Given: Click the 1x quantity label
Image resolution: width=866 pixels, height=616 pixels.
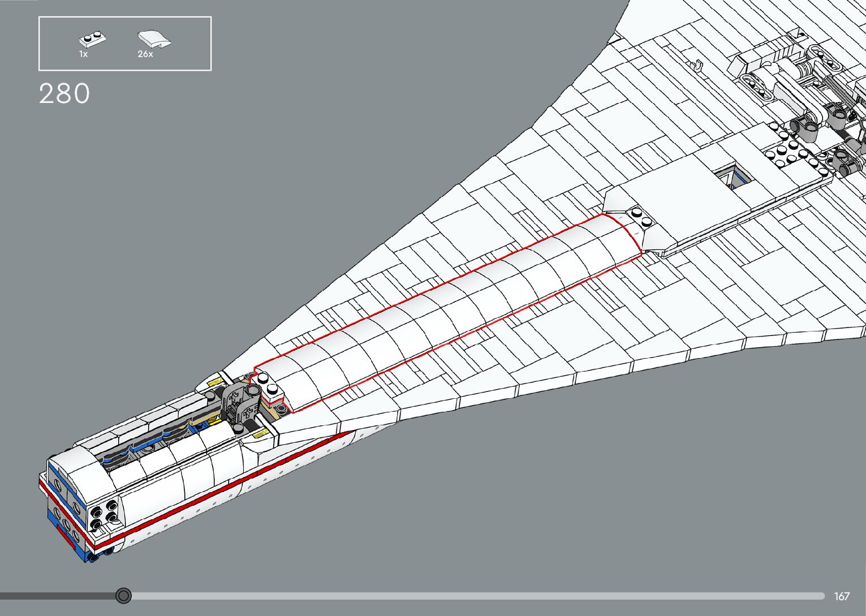Looking at the screenshot, I should [x=83, y=54].
